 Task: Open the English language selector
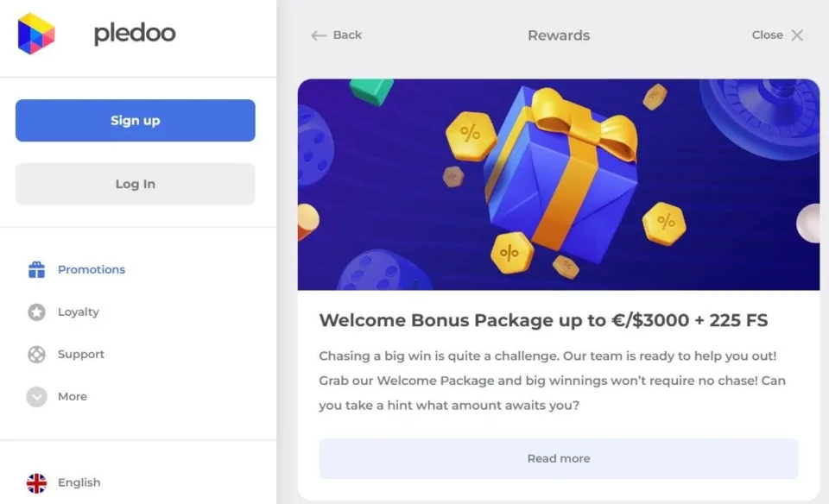79,482
